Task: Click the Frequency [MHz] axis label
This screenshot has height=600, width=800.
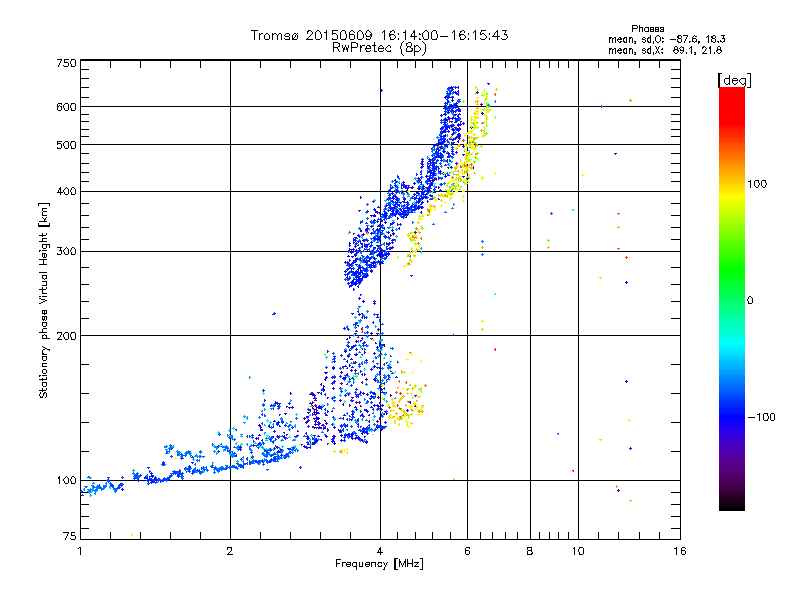Action: pos(379,564)
